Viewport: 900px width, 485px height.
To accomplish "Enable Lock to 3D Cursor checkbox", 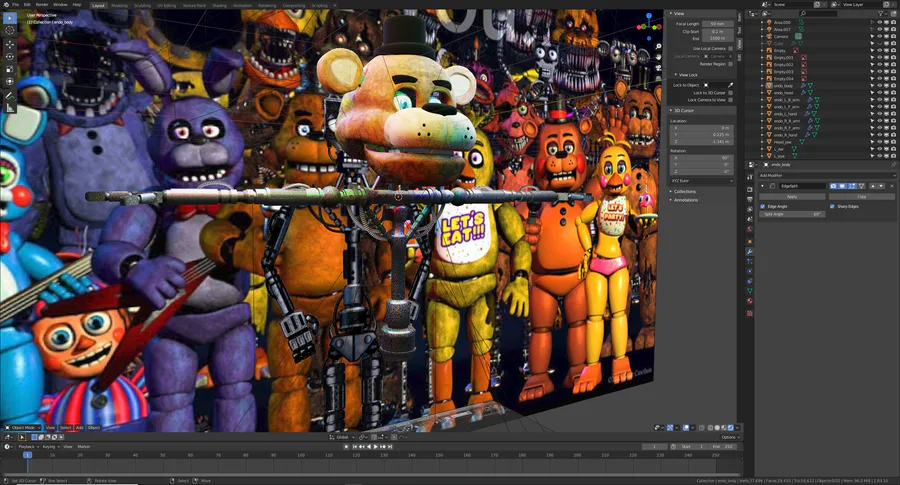I will click(x=731, y=92).
